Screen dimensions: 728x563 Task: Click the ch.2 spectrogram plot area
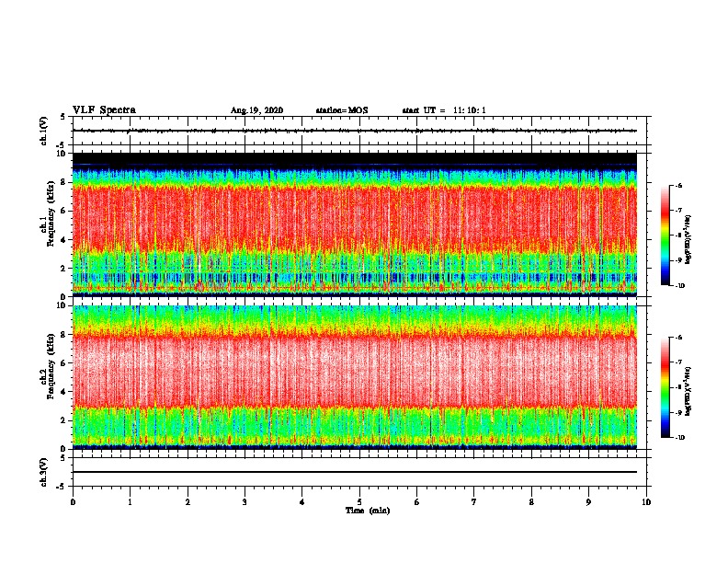(355, 377)
